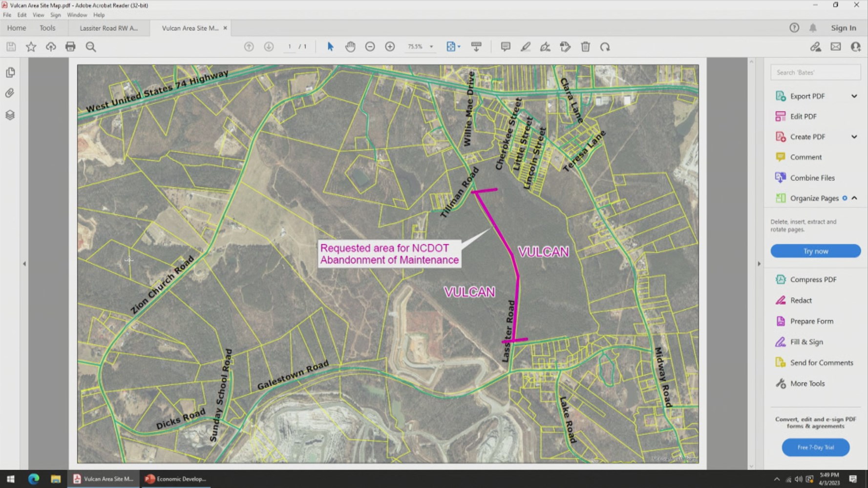Expand Create PDF options chevron
868x488 pixels.
(854, 137)
